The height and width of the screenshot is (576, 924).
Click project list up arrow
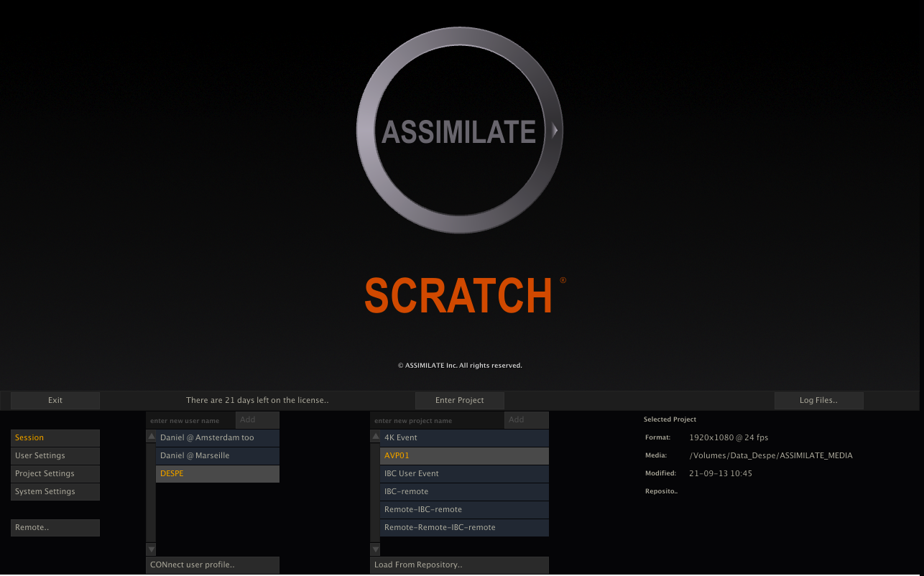[x=375, y=436]
